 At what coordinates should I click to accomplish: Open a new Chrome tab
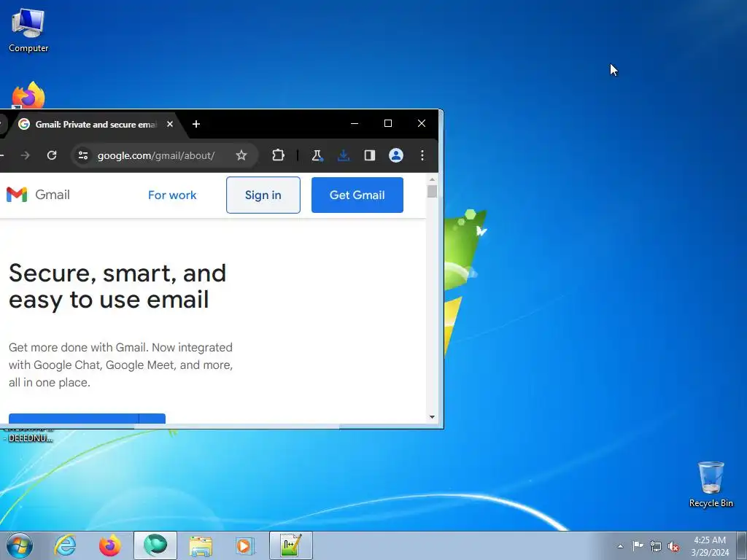tap(196, 124)
